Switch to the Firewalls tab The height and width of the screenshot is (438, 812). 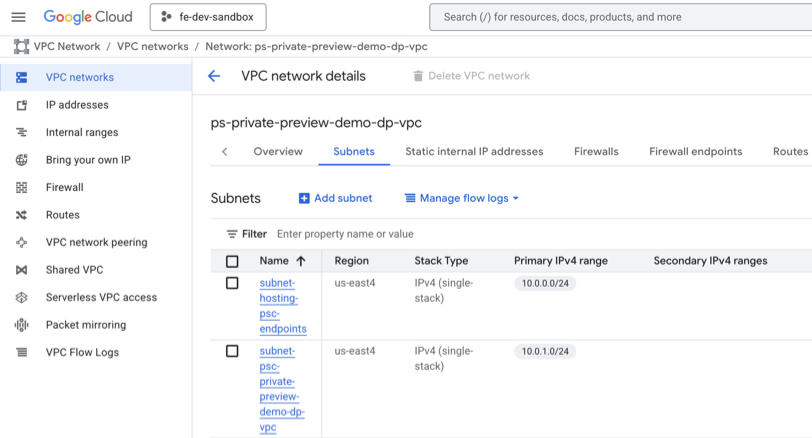click(596, 152)
